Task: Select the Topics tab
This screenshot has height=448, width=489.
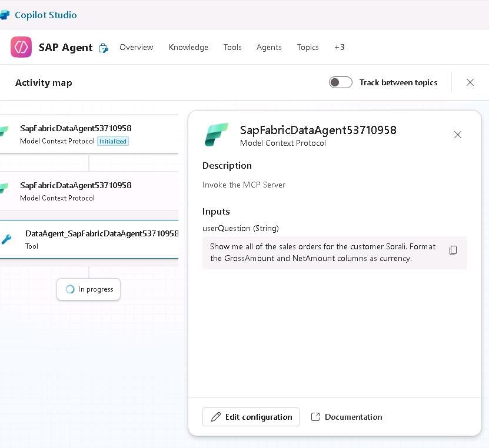Action: point(307,47)
